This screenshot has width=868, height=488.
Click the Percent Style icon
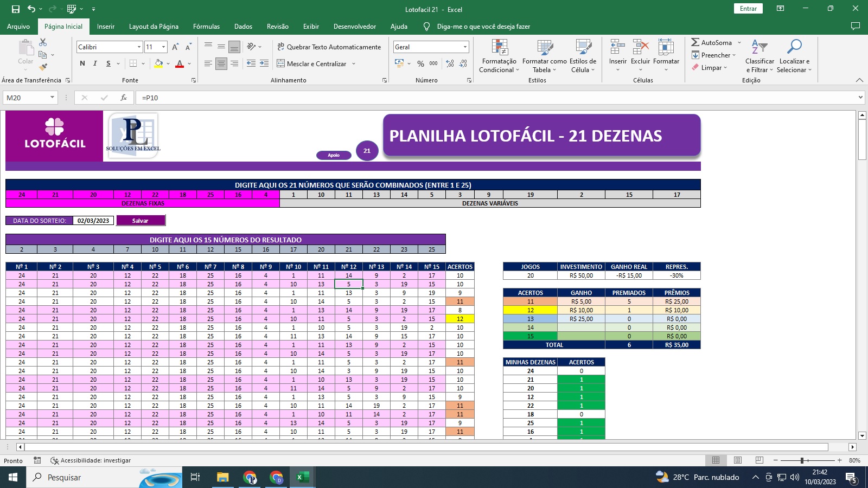pyautogui.click(x=420, y=63)
